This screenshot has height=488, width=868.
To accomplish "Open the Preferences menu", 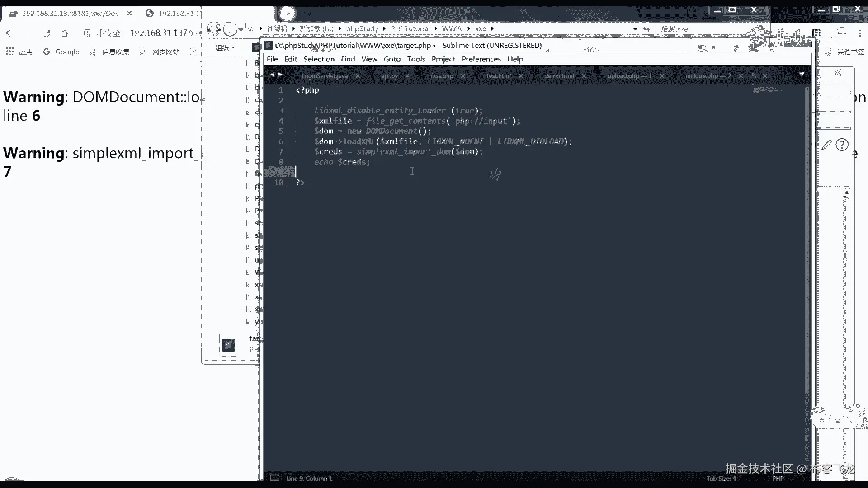I will (x=481, y=59).
